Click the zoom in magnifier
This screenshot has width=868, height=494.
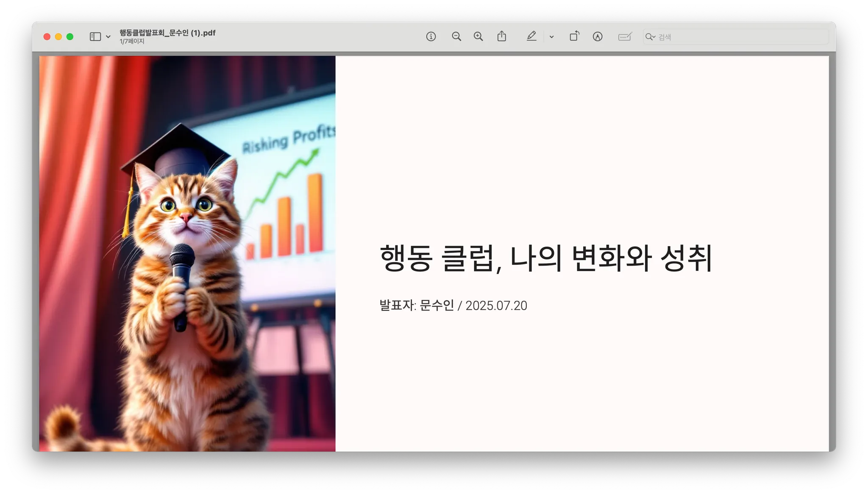coord(478,37)
